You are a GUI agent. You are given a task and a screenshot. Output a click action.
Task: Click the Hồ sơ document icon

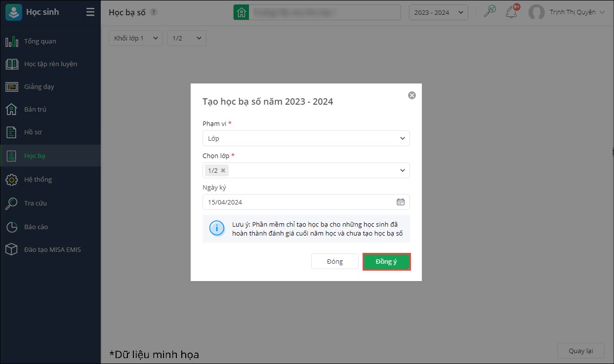click(12, 132)
